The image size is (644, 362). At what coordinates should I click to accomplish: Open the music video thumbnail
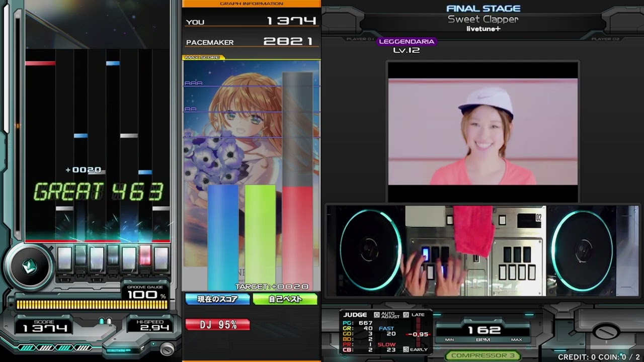coord(483,132)
